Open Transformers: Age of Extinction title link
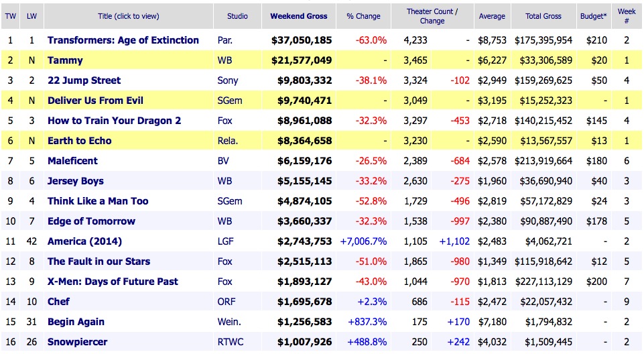 [x=123, y=40]
